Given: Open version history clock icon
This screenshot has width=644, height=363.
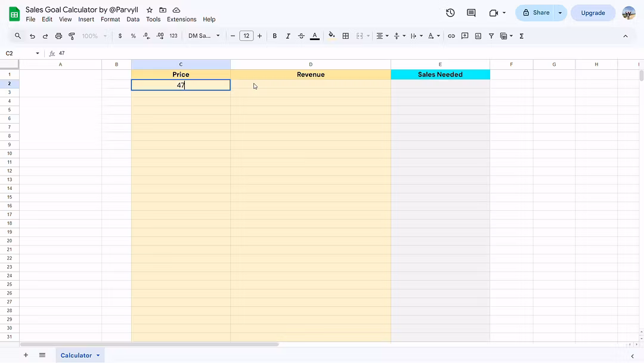Looking at the screenshot, I should pyautogui.click(x=450, y=13).
